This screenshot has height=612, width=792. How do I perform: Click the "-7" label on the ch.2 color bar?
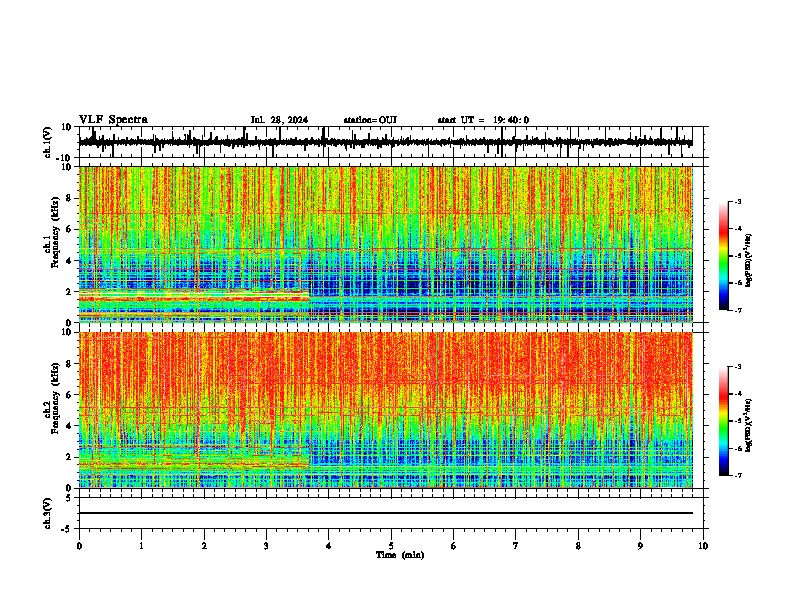738,476
